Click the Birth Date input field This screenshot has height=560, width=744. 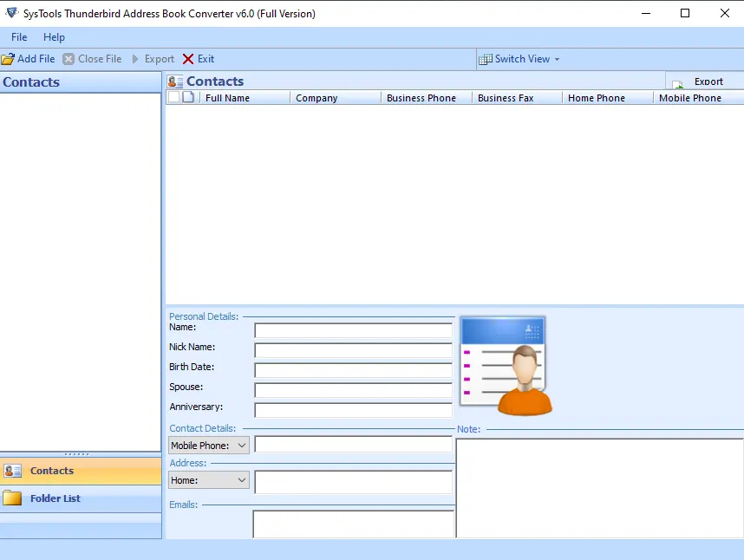[354, 370]
